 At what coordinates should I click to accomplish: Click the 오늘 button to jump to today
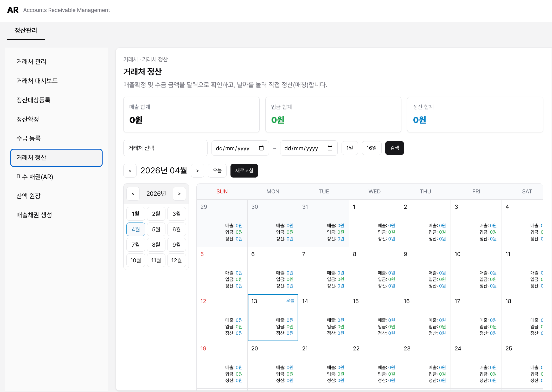(217, 171)
